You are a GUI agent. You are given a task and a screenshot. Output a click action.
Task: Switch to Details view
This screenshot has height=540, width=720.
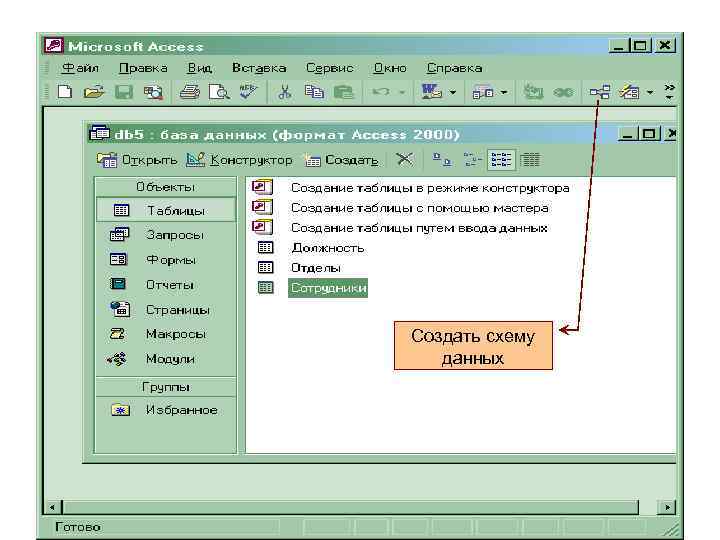coord(530,159)
